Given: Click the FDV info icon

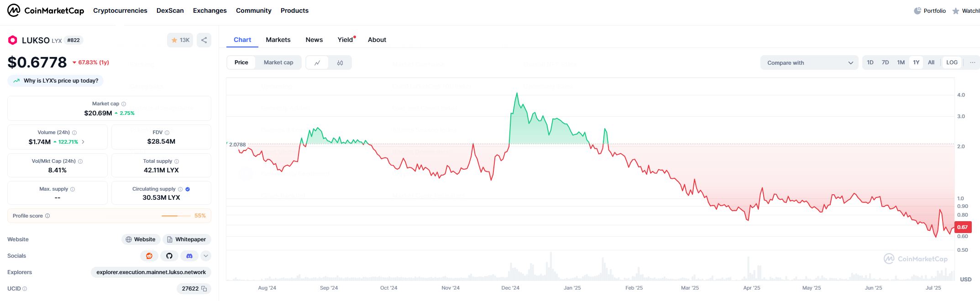Looking at the screenshot, I should tap(167, 133).
